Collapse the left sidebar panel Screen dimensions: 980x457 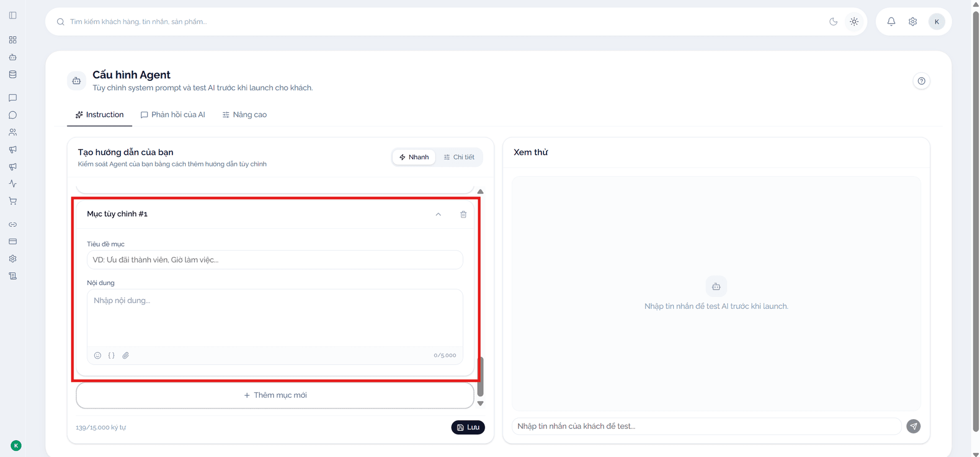tap(13, 15)
